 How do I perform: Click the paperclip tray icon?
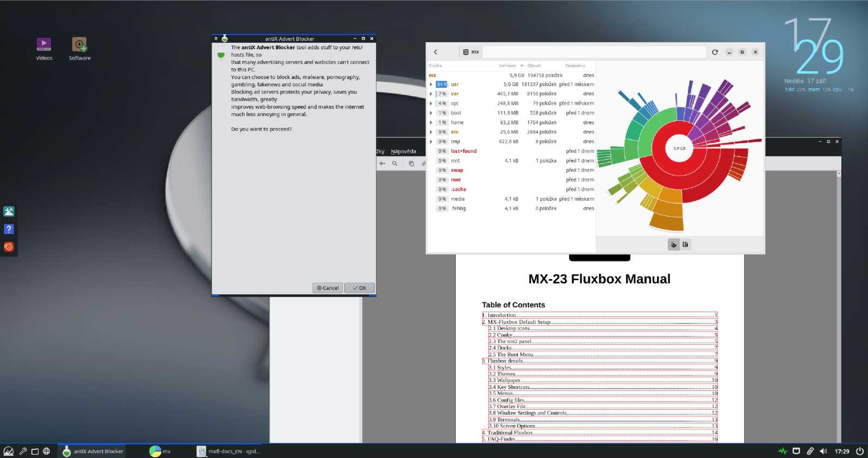click(810, 451)
